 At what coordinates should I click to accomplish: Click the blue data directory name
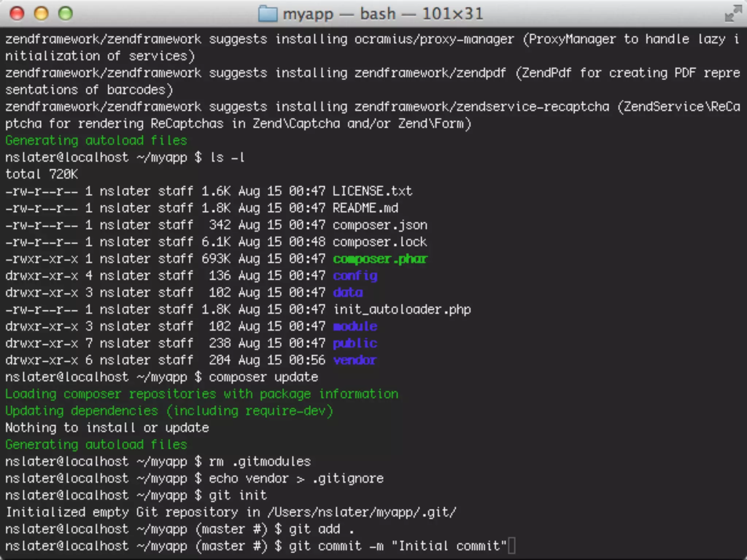[x=348, y=293]
